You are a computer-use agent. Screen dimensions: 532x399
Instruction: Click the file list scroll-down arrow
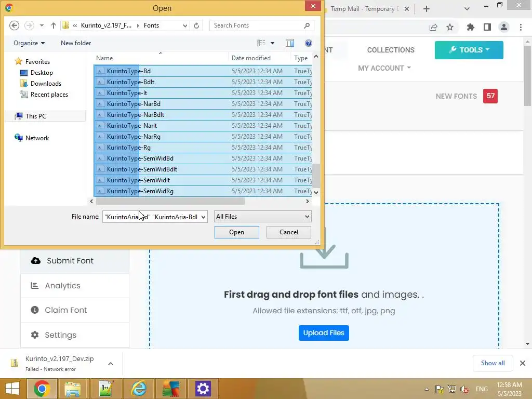coord(316,192)
